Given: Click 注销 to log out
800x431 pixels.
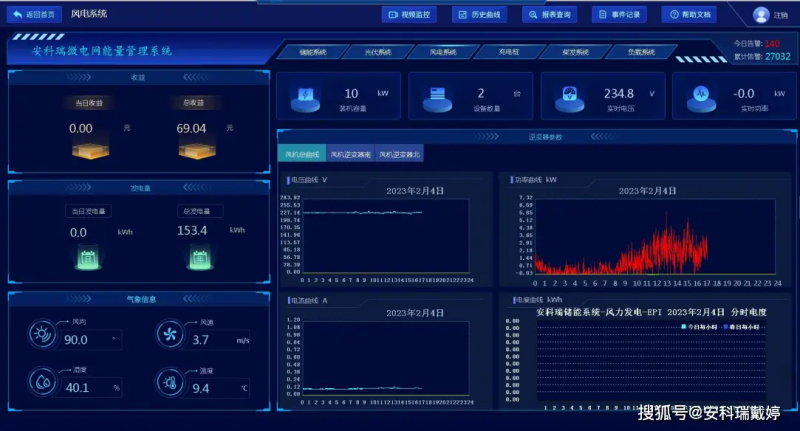Looking at the screenshot, I should (781, 15).
